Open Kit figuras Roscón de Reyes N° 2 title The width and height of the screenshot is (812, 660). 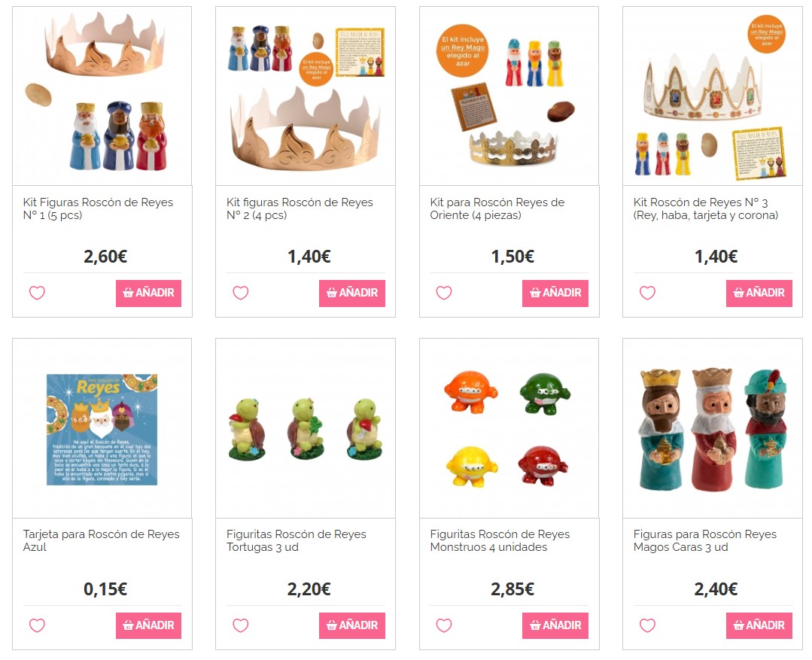click(x=300, y=208)
